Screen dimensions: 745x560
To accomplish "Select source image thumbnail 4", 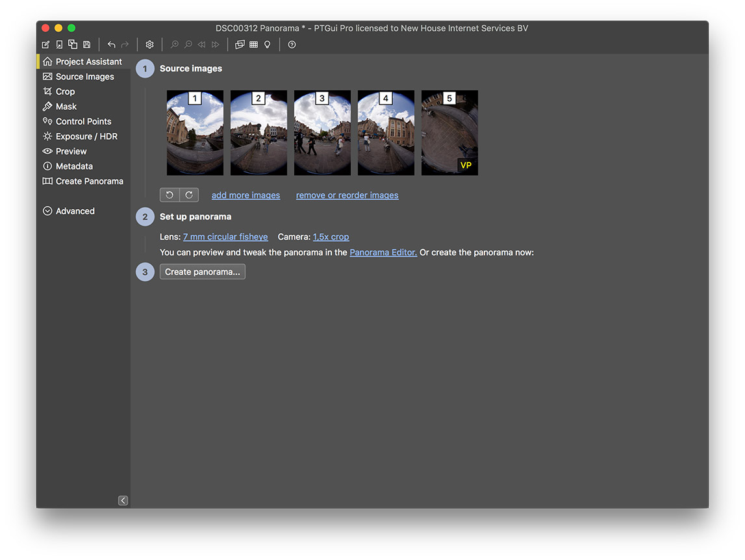I will [386, 133].
